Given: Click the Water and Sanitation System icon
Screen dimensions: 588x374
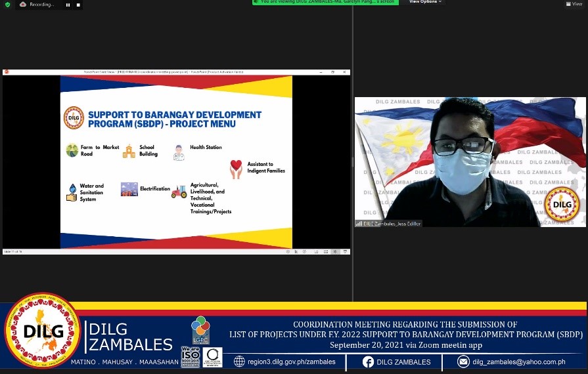Looking at the screenshot, I should point(72,192).
